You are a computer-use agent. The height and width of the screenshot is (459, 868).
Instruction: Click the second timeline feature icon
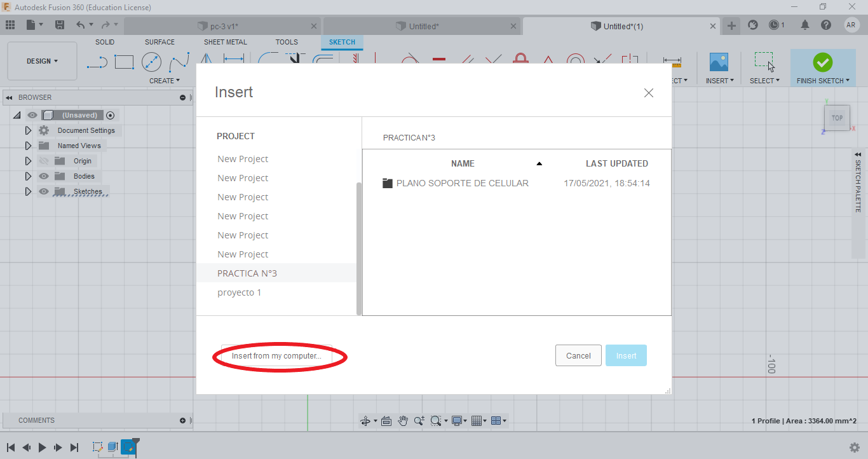pyautogui.click(x=113, y=447)
